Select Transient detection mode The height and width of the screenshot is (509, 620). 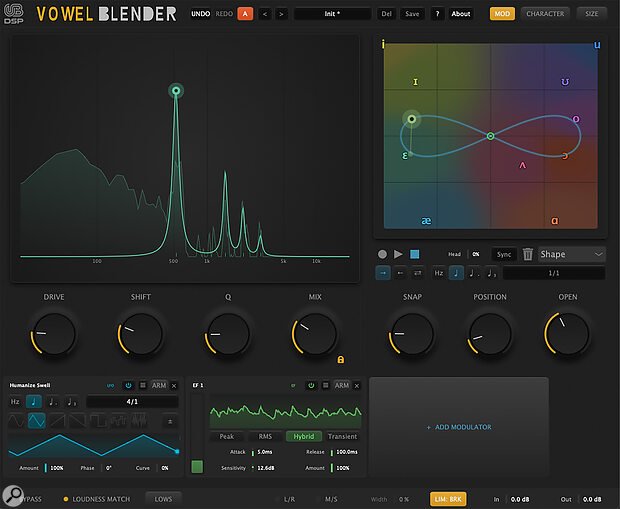(x=342, y=436)
